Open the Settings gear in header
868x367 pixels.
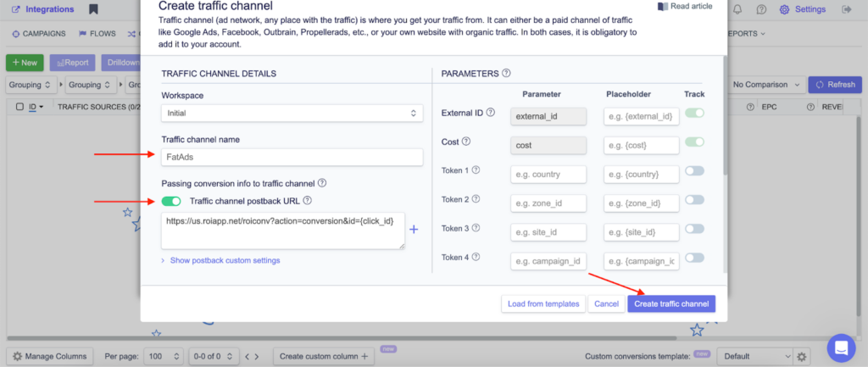(801, 9)
